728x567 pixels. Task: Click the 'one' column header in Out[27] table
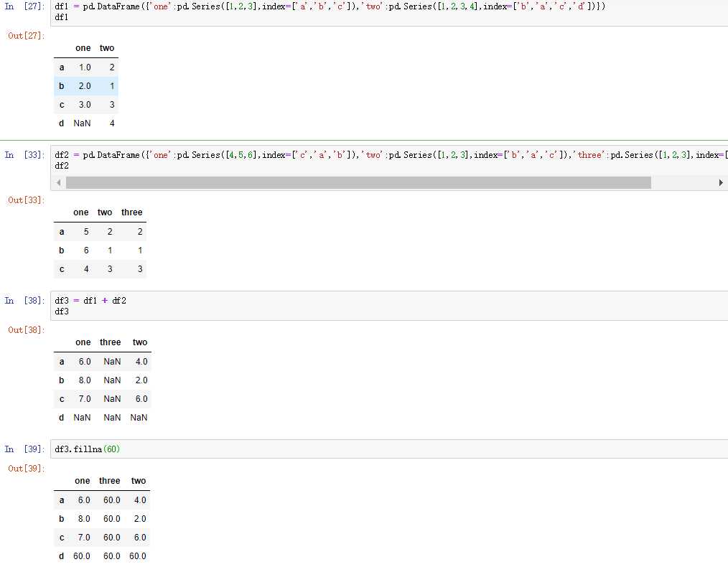(x=83, y=48)
